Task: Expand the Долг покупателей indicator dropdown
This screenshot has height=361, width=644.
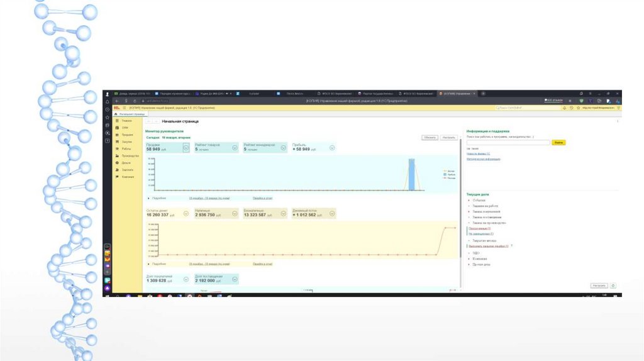Action: tap(186, 279)
